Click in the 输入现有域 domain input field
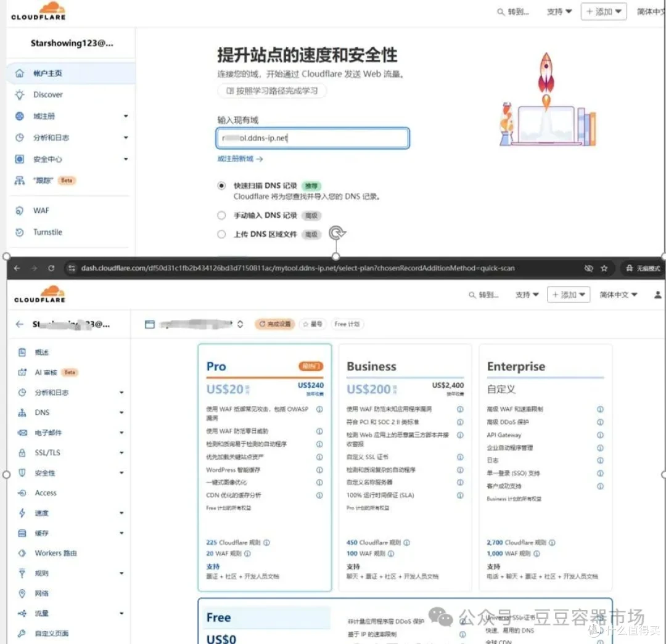Viewport: 666px width, 644px height. (313, 138)
